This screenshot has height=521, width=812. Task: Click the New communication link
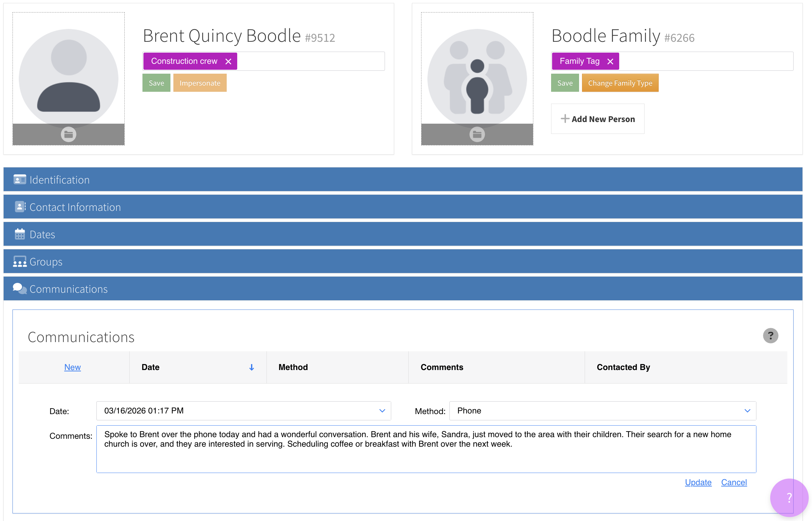pyautogui.click(x=72, y=367)
